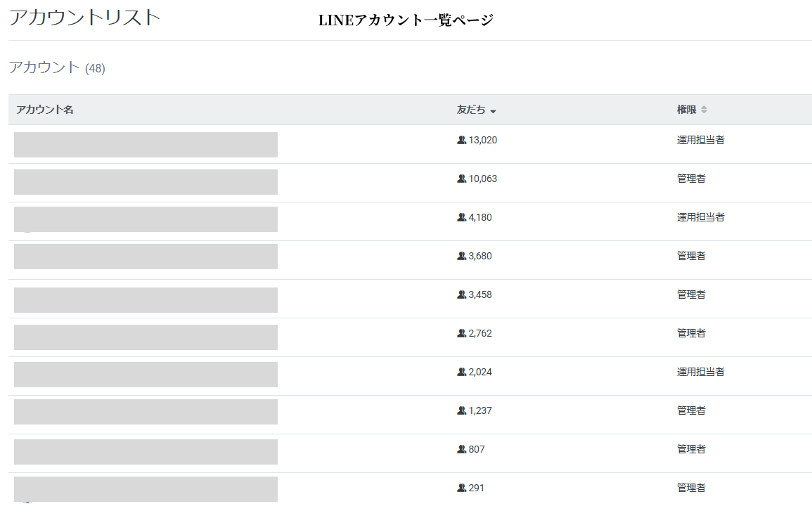Click the アカウント名 column header
Viewport: 812px width, 518px height.
(x=45, y=110)
